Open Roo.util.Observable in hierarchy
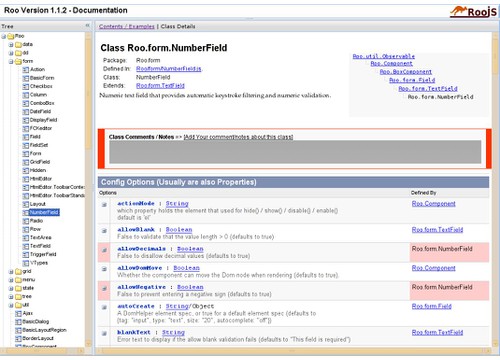This screenshot has height=360, width=500. point(384,56)
